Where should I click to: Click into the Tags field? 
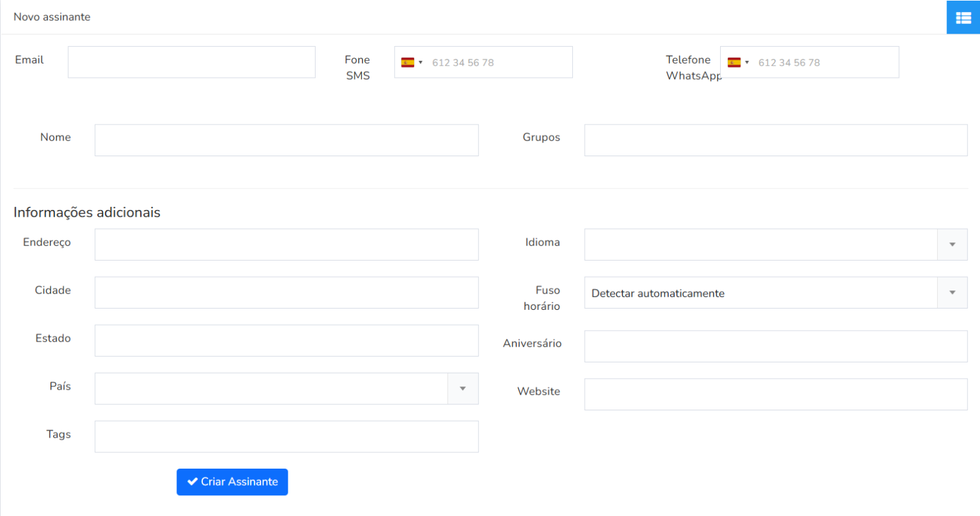(x=286, y=436)
